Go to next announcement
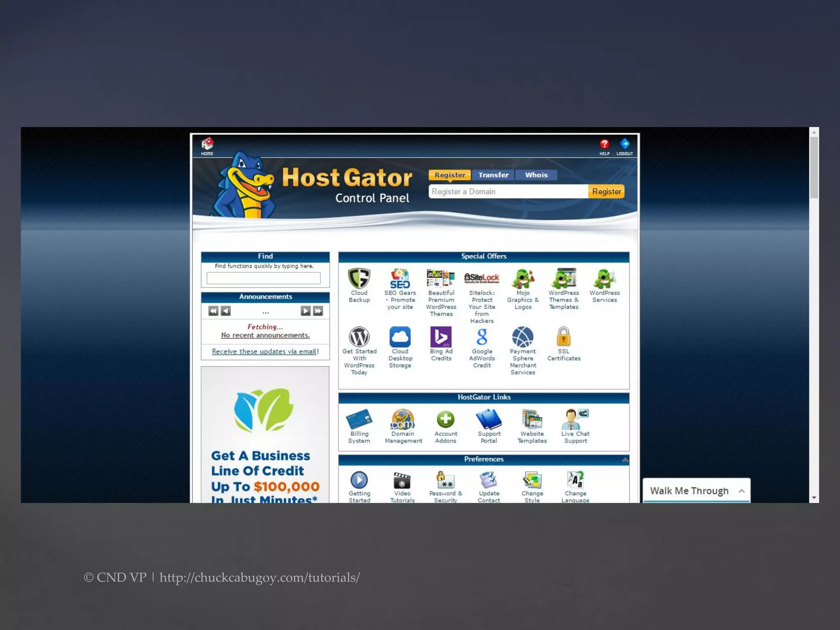Viewport: 840px width, 630px height. pyautogui.click(x=306, y=311)
